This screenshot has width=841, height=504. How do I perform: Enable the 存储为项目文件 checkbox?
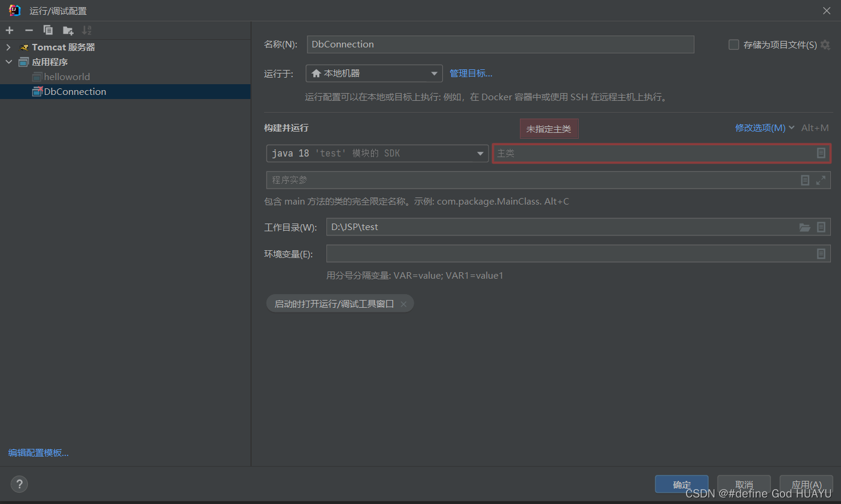click(x=734, y=44)
